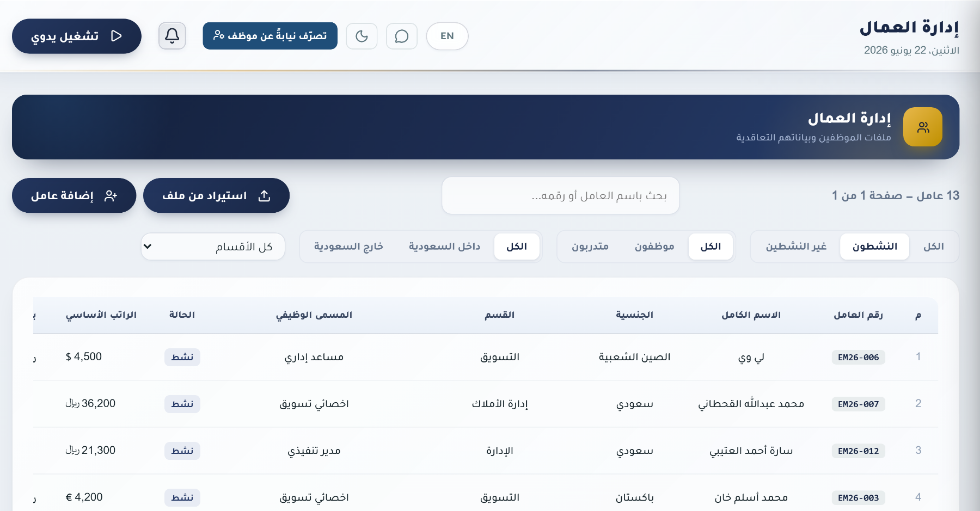Click إضافة عامل add worker button
Screen dimensions: 980x511
74,195
